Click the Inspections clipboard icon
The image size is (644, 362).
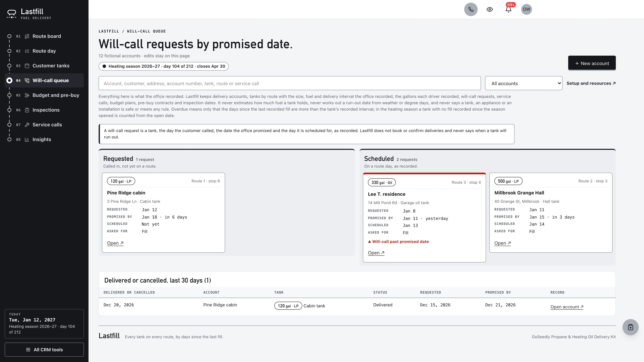pyautogui.click(x=27, y=110)
